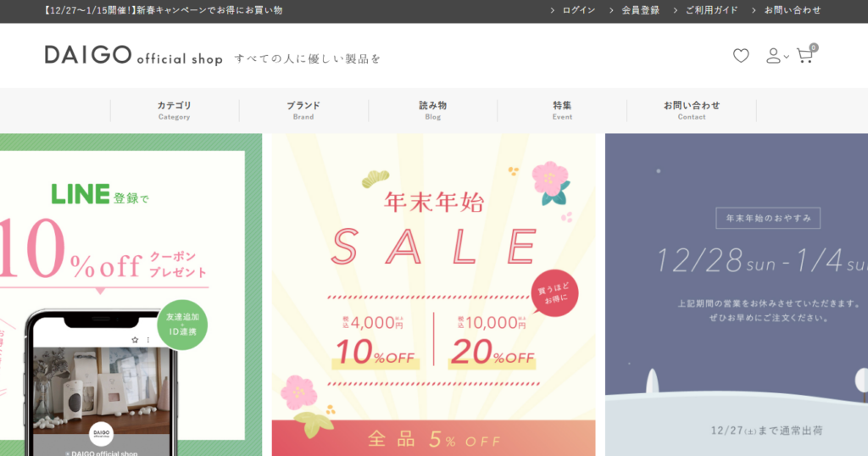This screenshot has width=868, height=456.
Task: Click the DAIGO official shop logo
Action: click(134, 55)
